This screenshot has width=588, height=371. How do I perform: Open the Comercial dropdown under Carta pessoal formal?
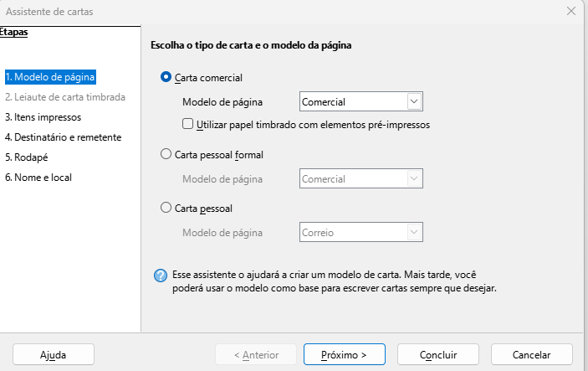(x=360, y=178)
